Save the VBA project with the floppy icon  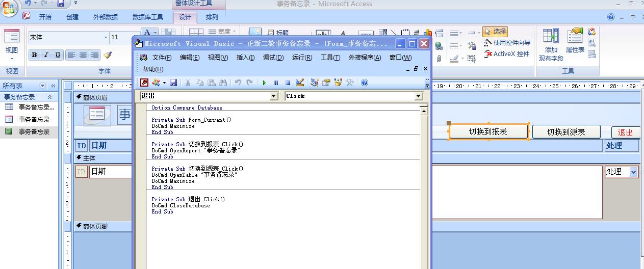[173, 83]
